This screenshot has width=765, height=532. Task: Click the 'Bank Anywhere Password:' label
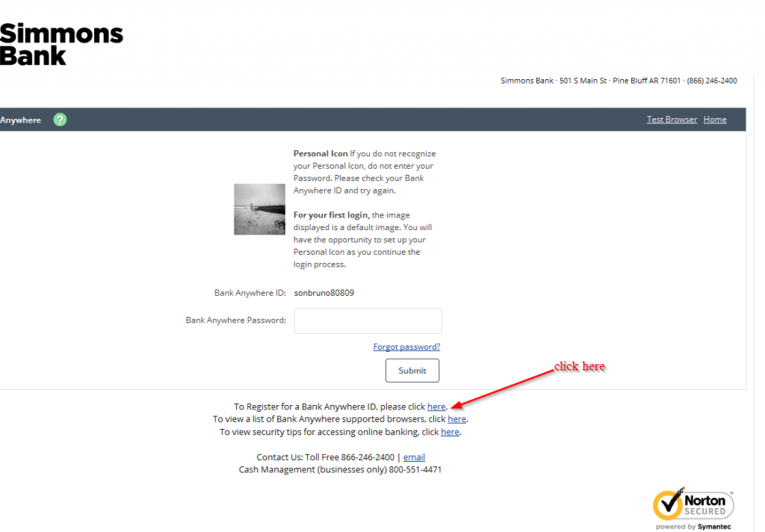pyautogui.click(x=235, y=321)
